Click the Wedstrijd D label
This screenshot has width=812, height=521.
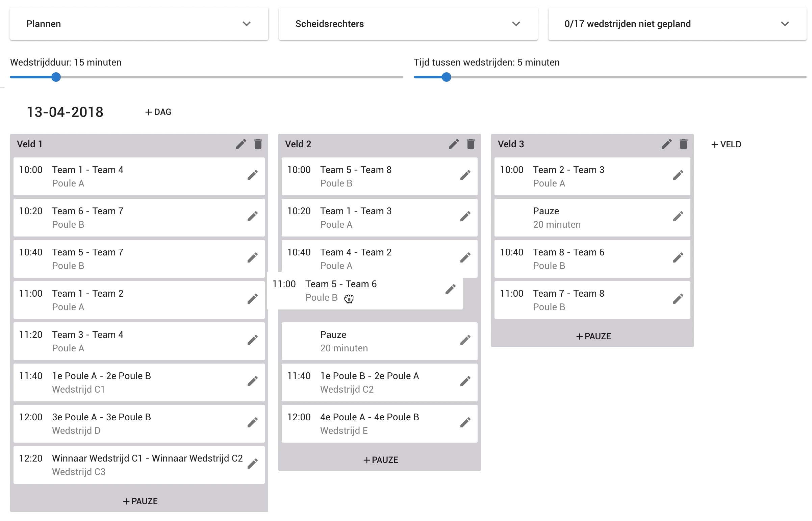[76, 431]
